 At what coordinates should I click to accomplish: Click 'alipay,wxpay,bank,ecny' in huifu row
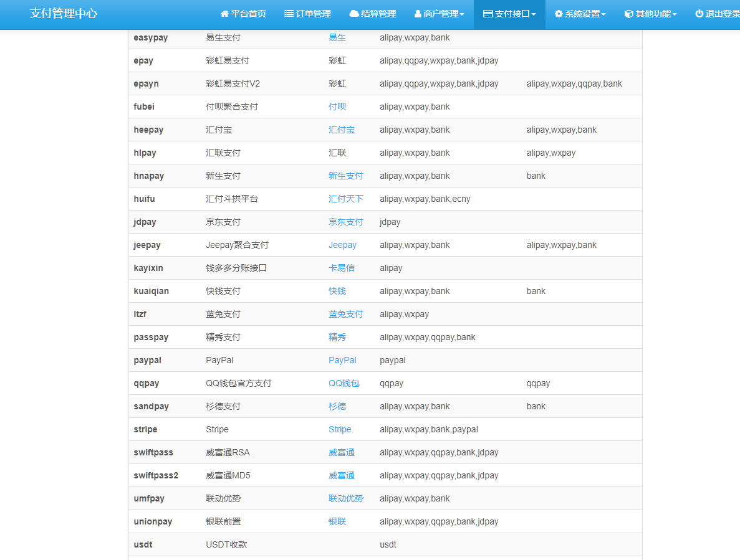click(425, 199)
